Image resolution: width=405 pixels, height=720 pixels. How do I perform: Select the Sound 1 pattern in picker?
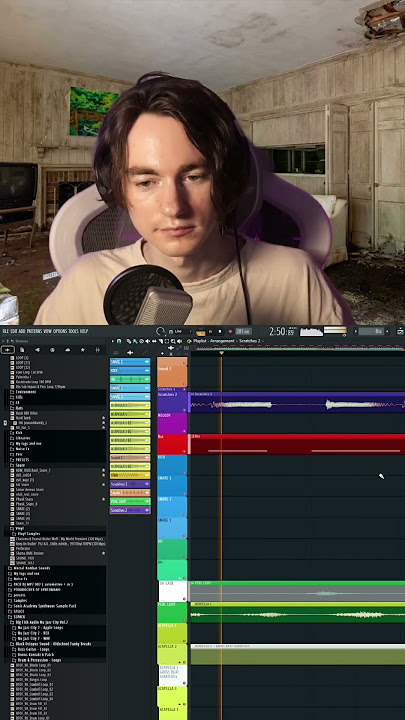(x=130, y=458)
